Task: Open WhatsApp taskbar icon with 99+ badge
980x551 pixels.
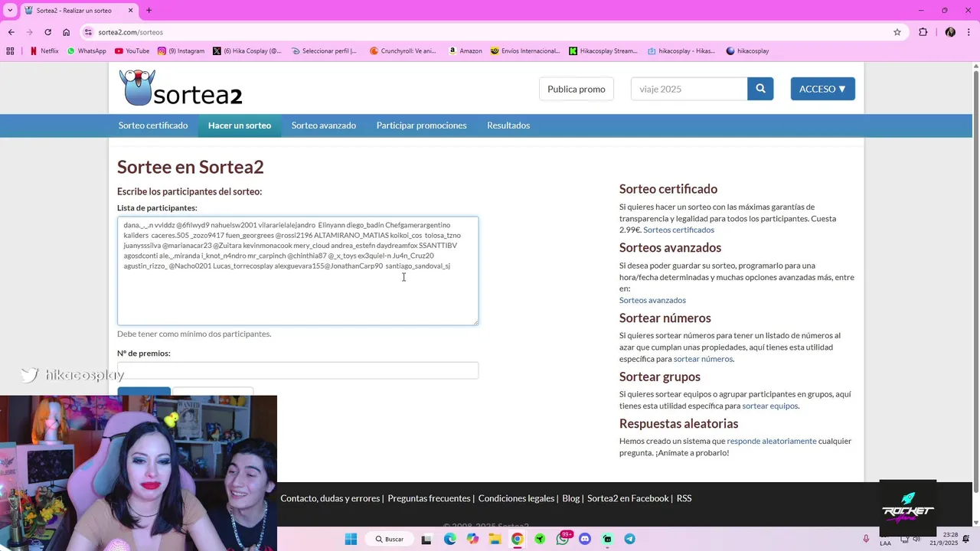Action: (x=563, y=539)
